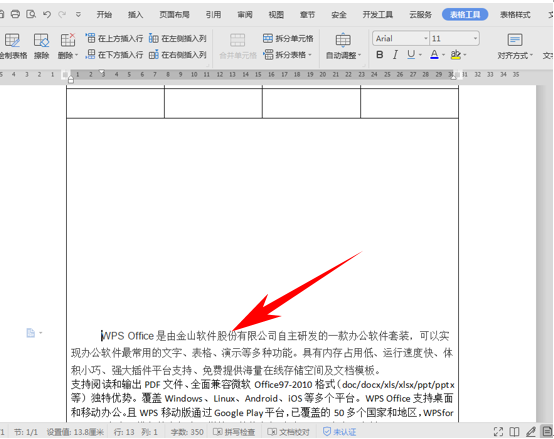
Task: Open the 对齐方式 alignment menu
Action: 515,46
